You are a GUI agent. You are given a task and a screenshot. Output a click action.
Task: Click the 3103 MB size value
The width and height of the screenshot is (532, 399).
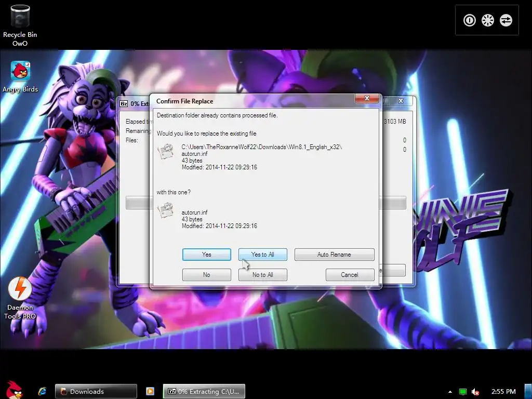point(395,122)
